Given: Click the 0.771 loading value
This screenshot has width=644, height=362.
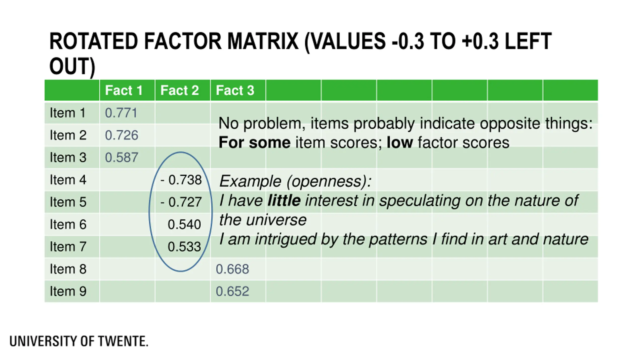Looking at the screenshot, I should [x=121, y=113].
